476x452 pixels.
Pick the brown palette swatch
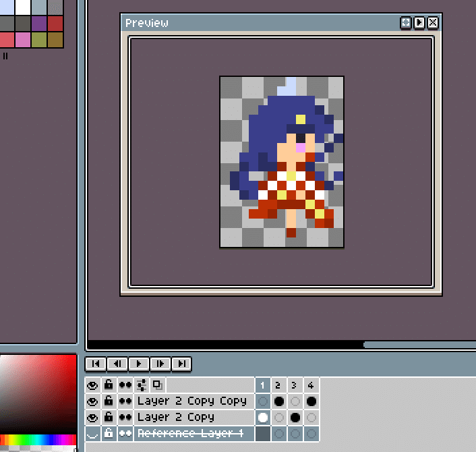55,40
